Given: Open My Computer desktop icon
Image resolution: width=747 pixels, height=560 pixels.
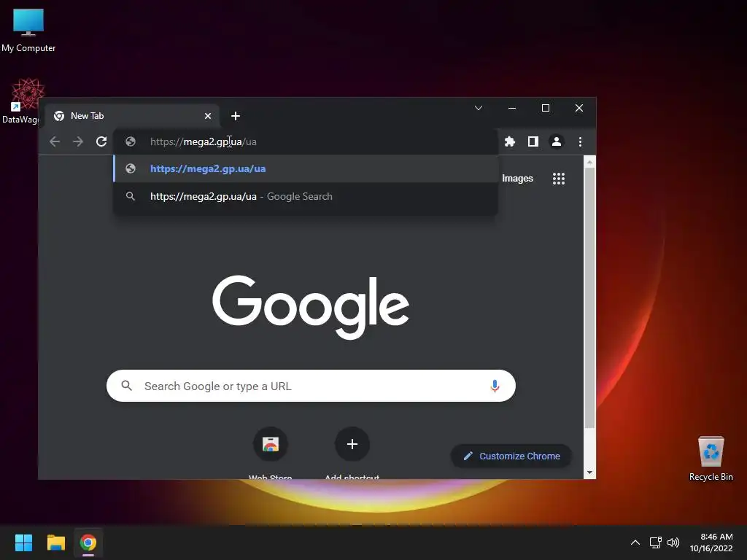Looking at the screenshot, I should (x=28, y=31).
